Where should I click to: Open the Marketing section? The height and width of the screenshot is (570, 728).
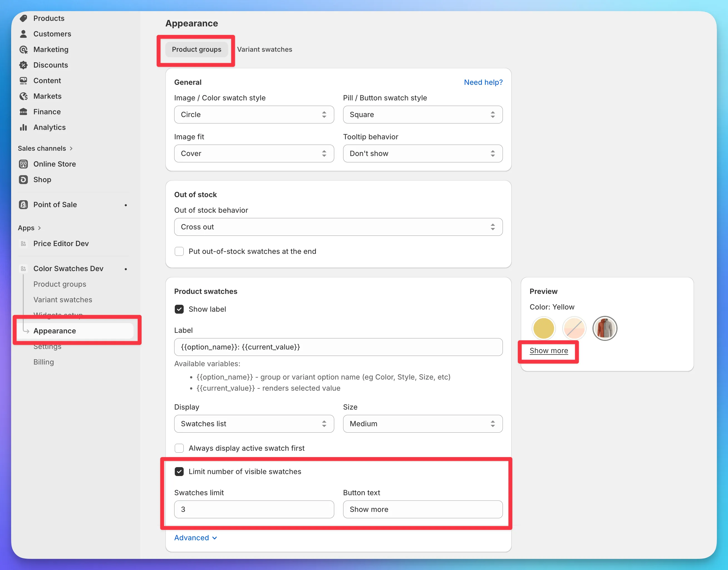[x=50, y=49]
